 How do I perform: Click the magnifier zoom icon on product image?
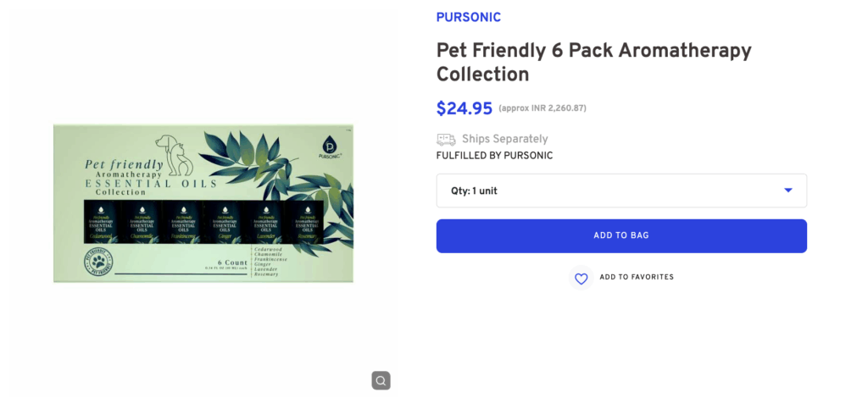click(381, 380)
